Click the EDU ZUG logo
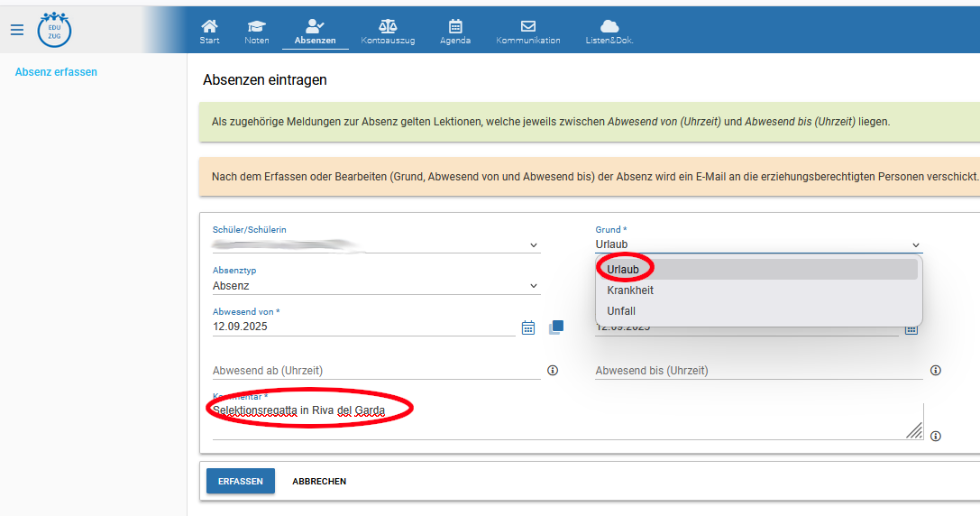The image size is (980, 516). click(54, 30)
